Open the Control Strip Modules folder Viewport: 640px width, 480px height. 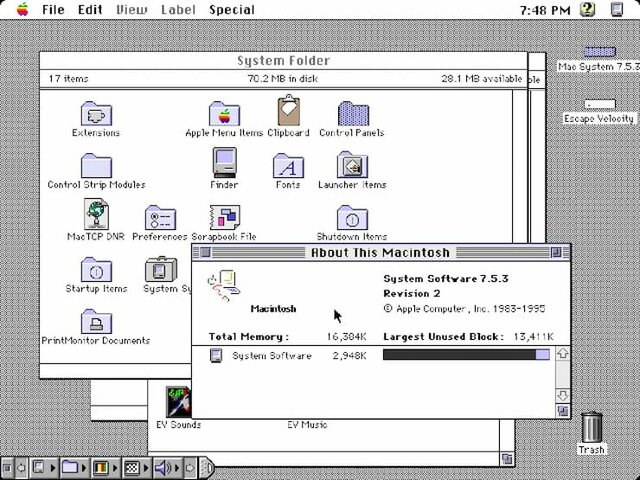96,165
